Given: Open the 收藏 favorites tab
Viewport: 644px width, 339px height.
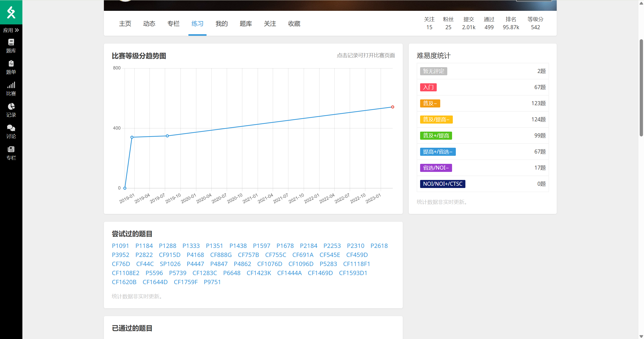Looking at the screenshot, I should coord(294,24).
